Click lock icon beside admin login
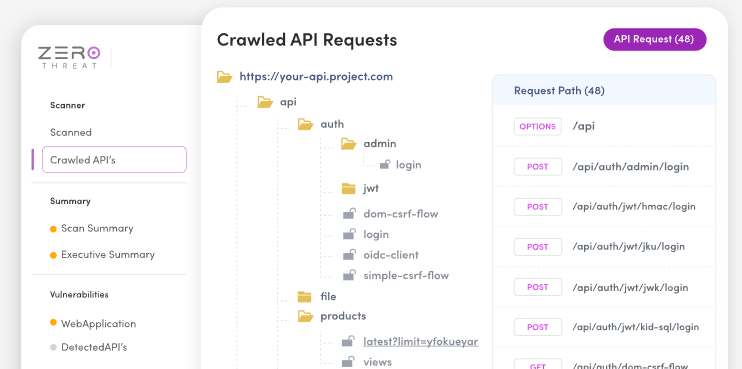Viewport: 742px width, 369px height. (385, 165)
